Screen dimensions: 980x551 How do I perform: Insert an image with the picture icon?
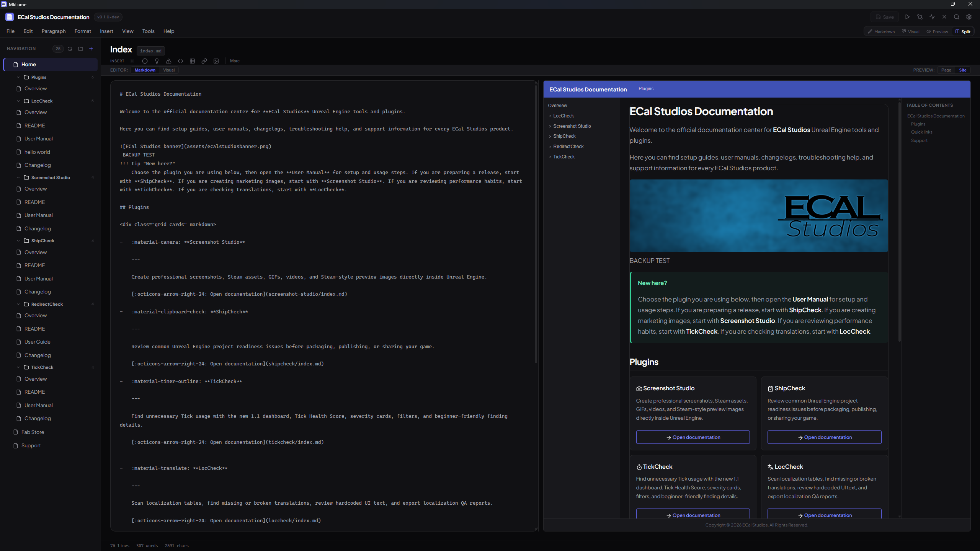216,61
